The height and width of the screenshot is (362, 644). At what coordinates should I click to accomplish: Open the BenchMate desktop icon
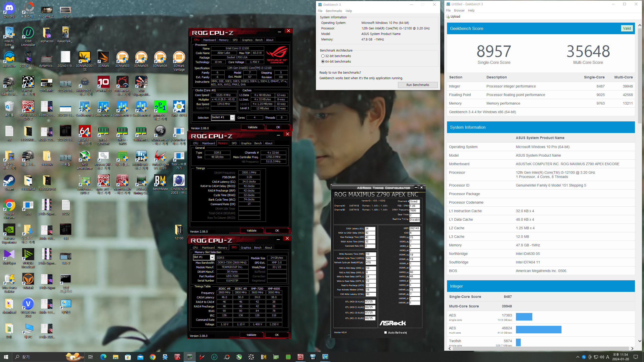pyautogui.click(x=160, y=183)
